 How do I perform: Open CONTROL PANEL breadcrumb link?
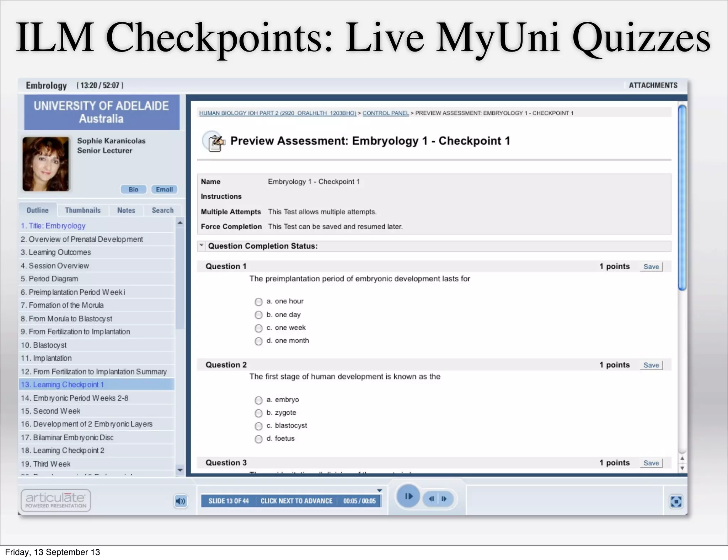[x=386, y=113]
